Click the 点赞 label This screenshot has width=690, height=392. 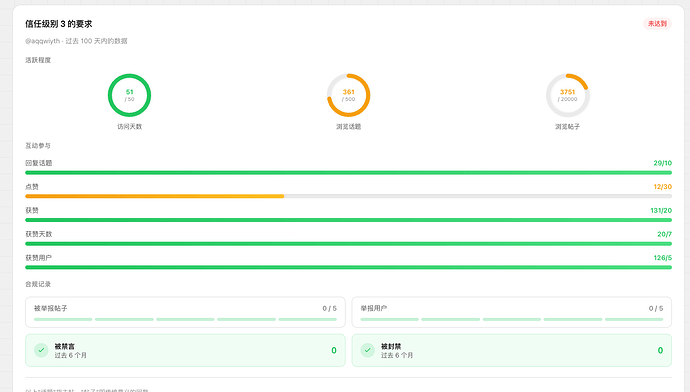pyautogui.click(x=32, y=187)
